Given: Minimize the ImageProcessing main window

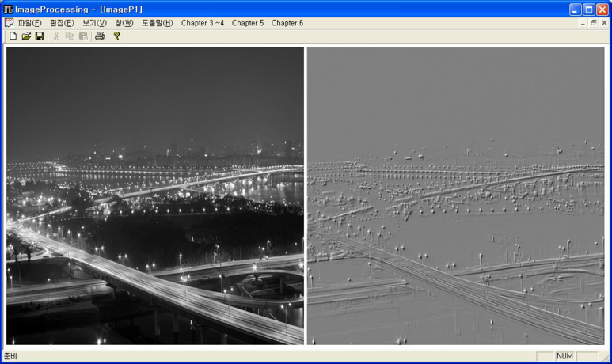Looking at the screenshot, I should [x=575, y=9].
